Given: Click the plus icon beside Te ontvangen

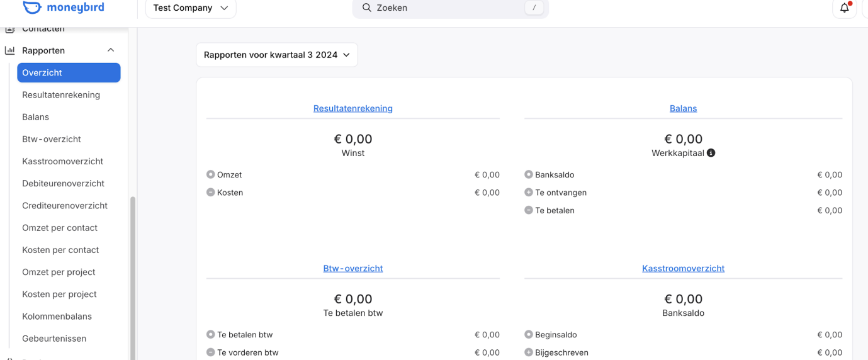Looking at the screenshot, I should tap(529, 193).
